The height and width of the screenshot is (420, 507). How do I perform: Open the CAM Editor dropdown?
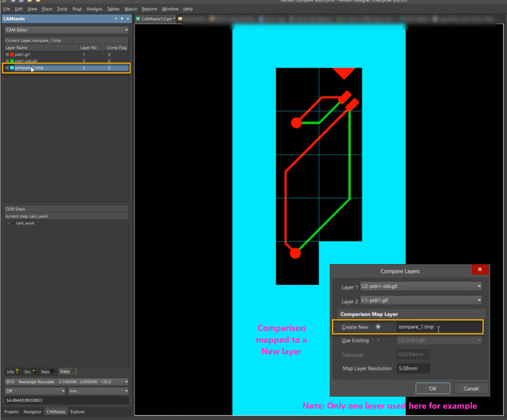(126, 30)
